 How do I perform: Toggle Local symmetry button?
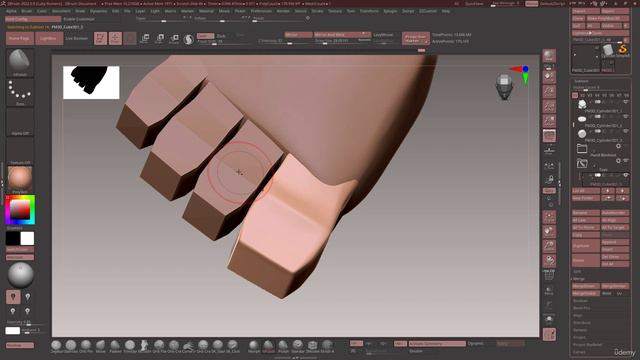pos(549,165)
